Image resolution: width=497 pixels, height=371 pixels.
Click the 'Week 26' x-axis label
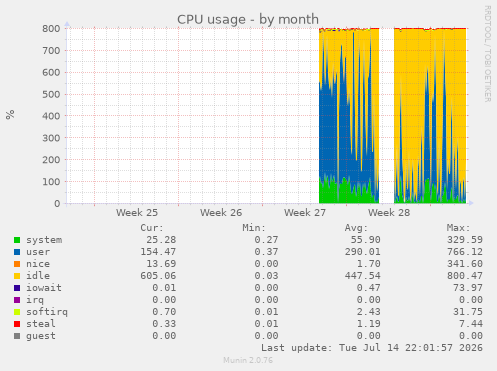click(x=221, y=213)
